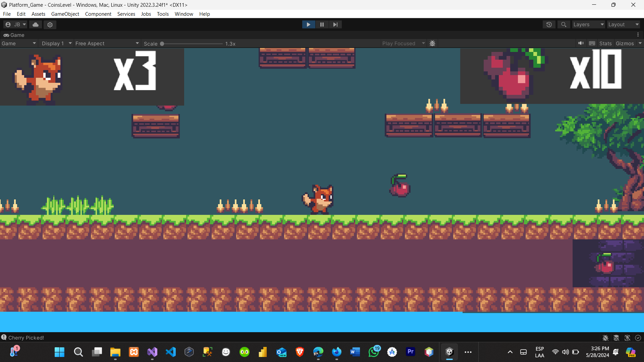The width and height of the screenshot is (644, 362).
Task: Click the floating cherry pickup in game
Action: click(400, 185)
